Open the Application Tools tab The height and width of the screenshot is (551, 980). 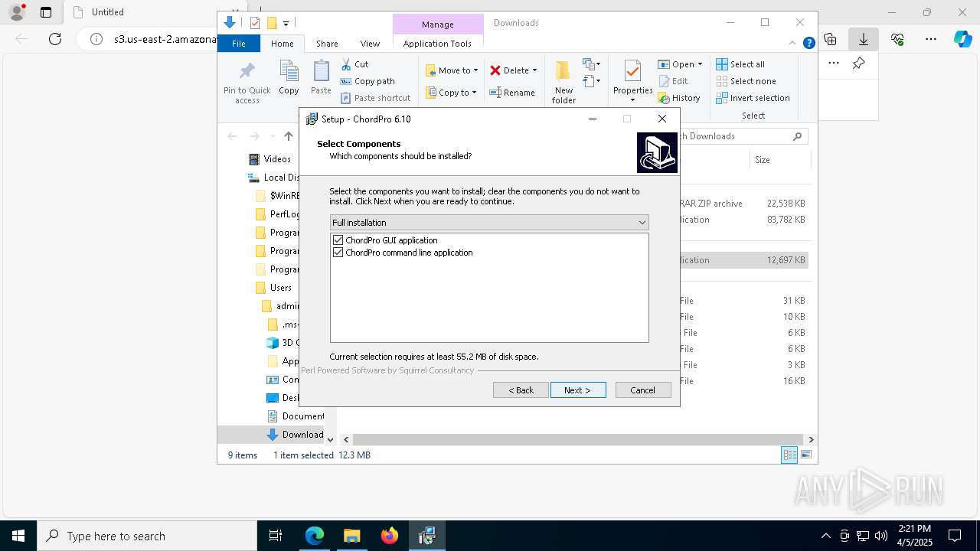tap(437, 44)
